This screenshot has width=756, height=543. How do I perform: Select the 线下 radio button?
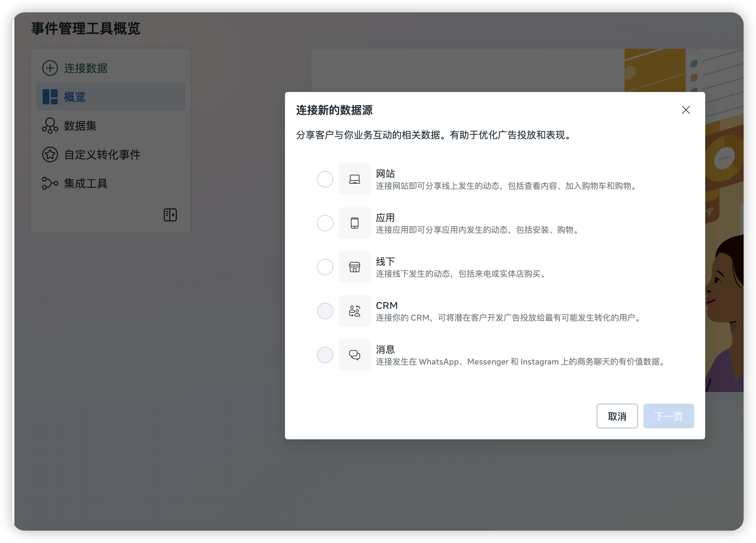pos(325,267)
